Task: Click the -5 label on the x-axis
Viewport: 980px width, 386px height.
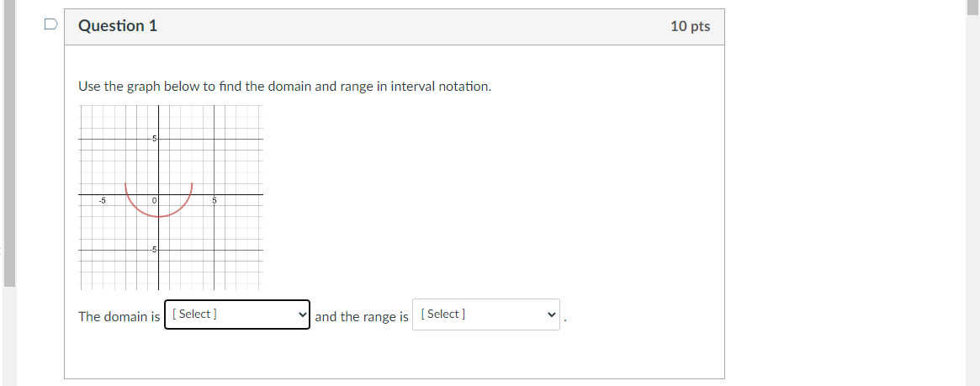Action: pyautogui.click(x=102, y=201)
